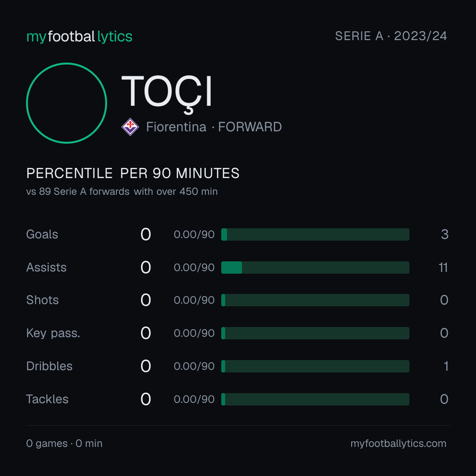Click the Goals stat label
476x476 pixels.
coord(42,234)
